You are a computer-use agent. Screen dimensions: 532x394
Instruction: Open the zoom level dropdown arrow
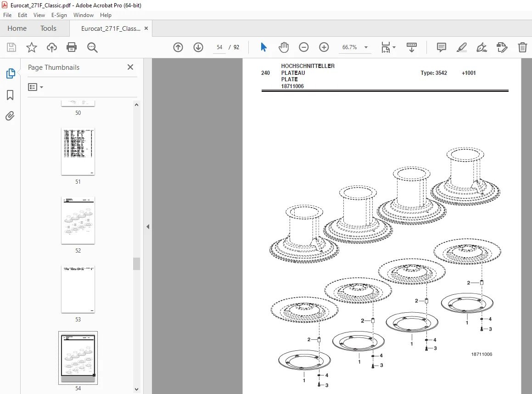coord(366,47)
